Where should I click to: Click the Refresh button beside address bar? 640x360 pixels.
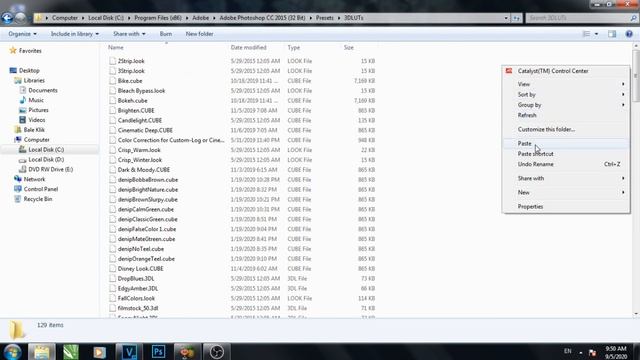point(517,18)
